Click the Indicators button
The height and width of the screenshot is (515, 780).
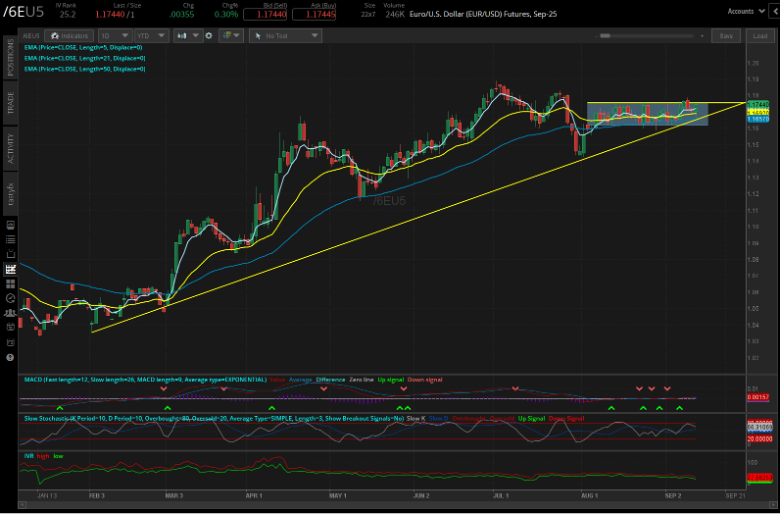[x=71, y=35]
